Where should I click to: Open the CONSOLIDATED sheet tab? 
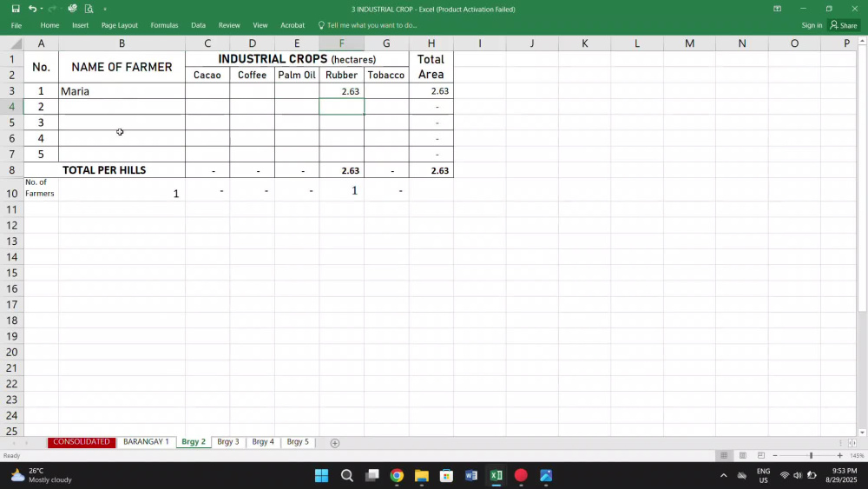pyautogui.click(x=82, y=442)
